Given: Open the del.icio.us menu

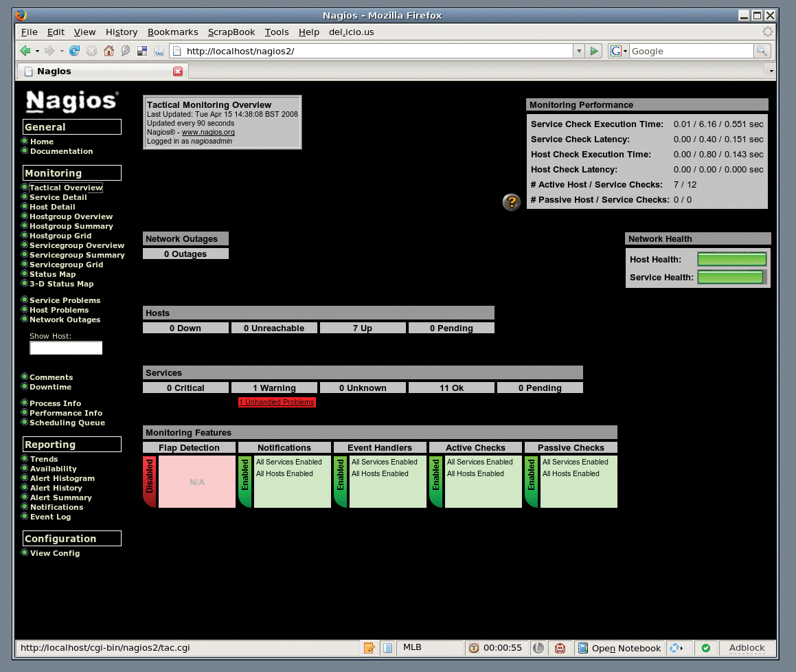Looking at the screenshot, I should click(351, 32).
